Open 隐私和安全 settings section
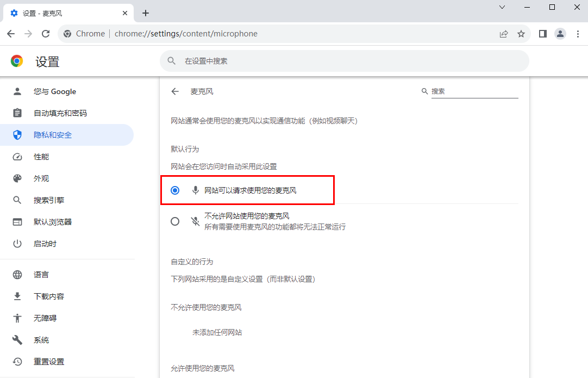The height and width of the screenshot is (378, 588). (x=67, y=135)
